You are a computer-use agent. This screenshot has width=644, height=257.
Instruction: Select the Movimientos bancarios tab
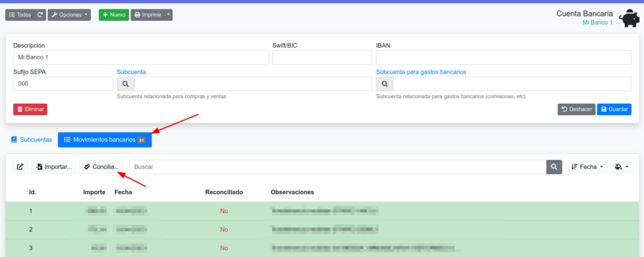[104, 139]
